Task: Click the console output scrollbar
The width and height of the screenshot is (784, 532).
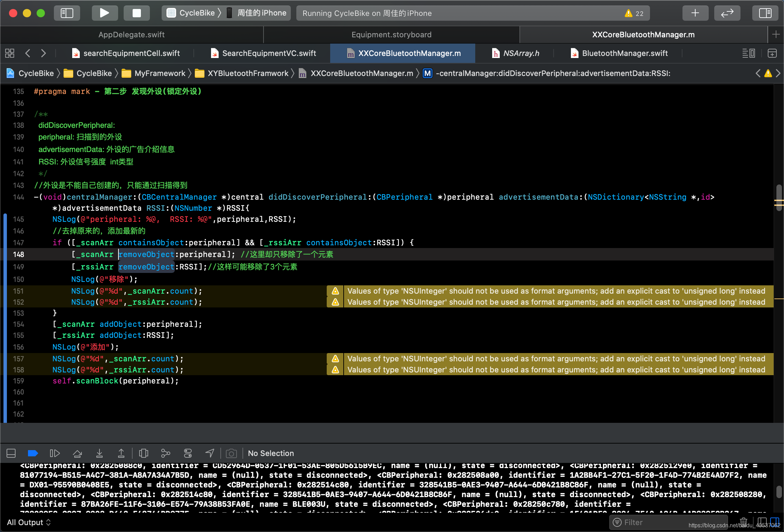Action: (779, 492)
